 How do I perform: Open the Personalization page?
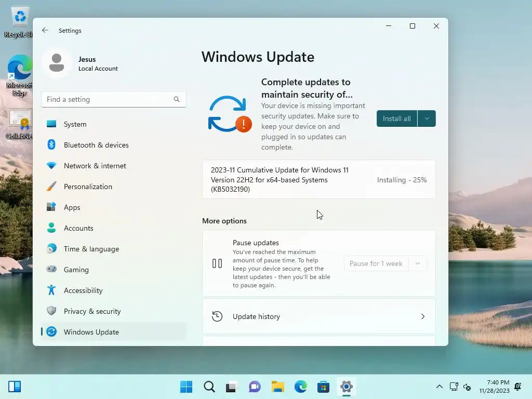113,187
